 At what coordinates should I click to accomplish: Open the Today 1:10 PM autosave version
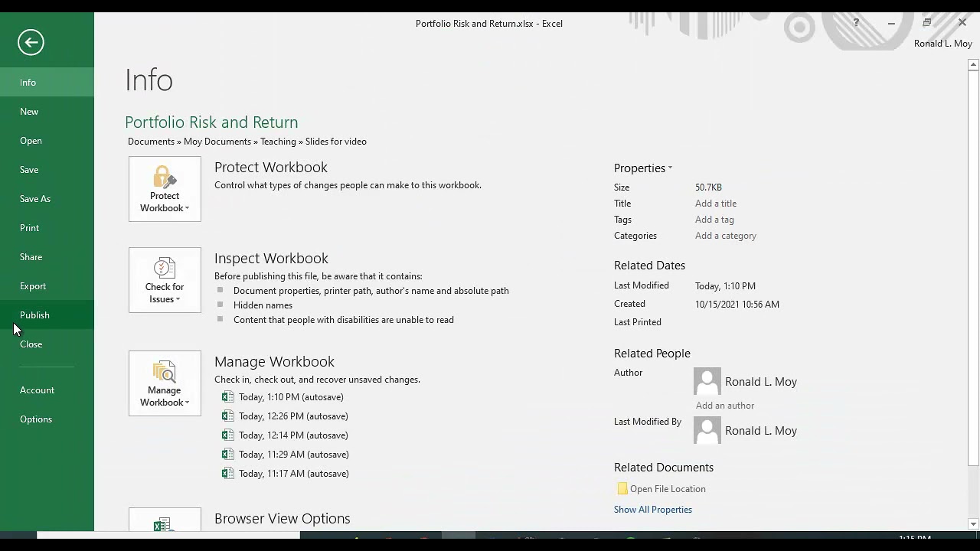coord(291,397)
